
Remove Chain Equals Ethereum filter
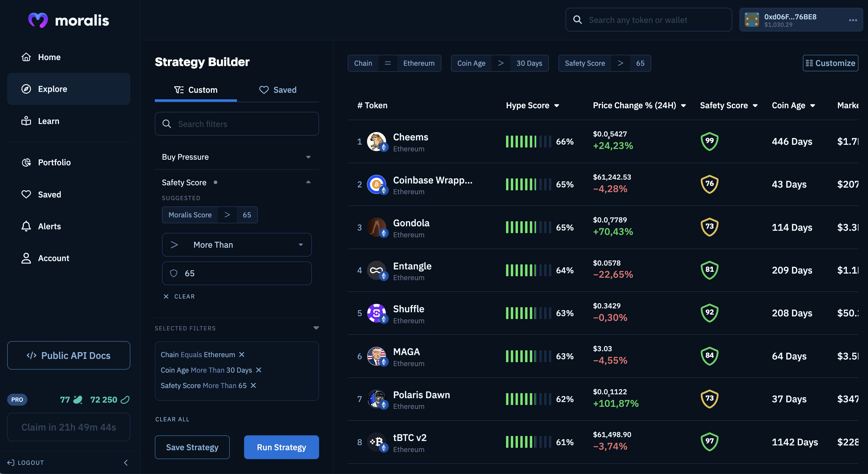point(242,354)
